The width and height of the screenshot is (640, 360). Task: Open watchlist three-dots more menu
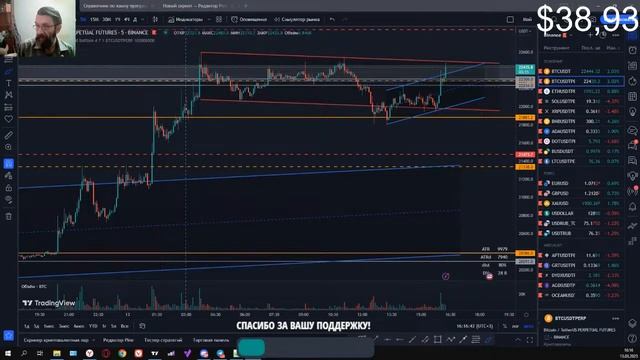pos(616,35)
